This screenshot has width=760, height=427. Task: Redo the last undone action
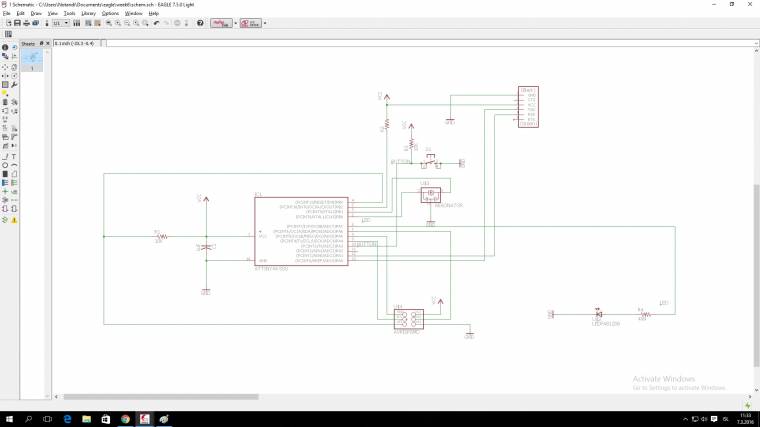coord(166,23)
